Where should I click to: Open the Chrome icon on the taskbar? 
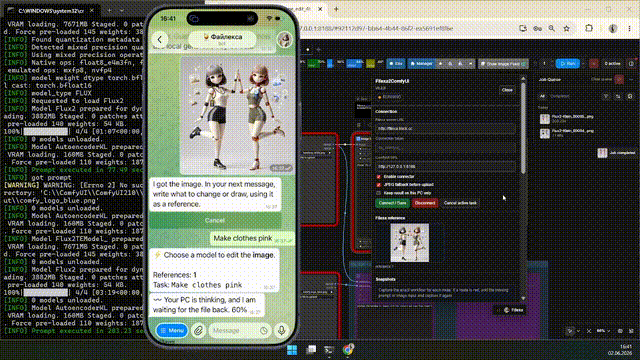348,350
